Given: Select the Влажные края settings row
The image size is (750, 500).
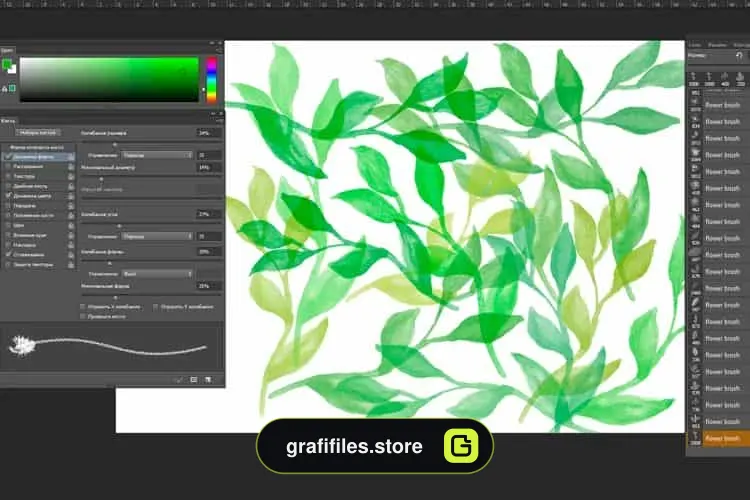Looking at the screenshot, I should click(37, 235).
